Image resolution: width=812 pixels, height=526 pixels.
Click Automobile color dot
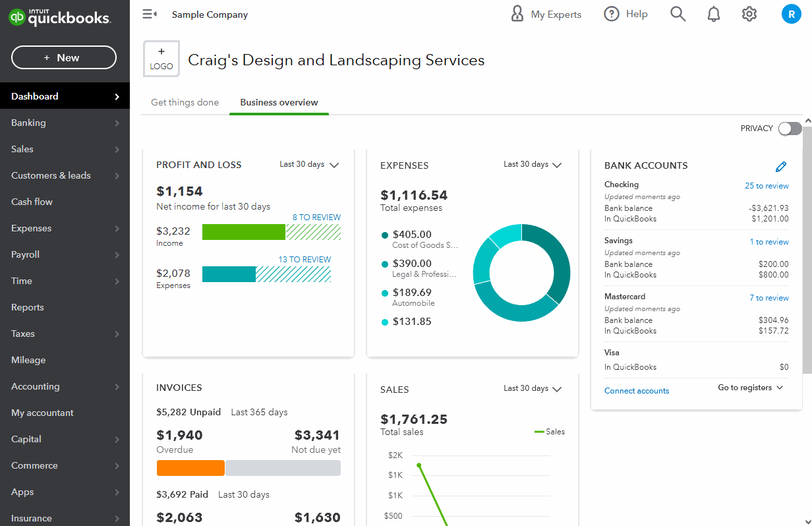pyautogui.click(x=385, y=293)
